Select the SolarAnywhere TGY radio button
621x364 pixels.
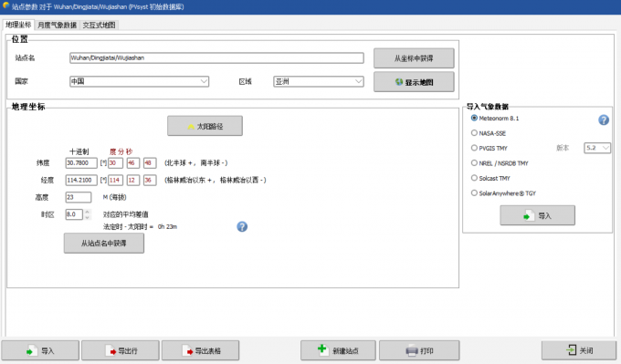pyautogui.click(x=474, y=193)
